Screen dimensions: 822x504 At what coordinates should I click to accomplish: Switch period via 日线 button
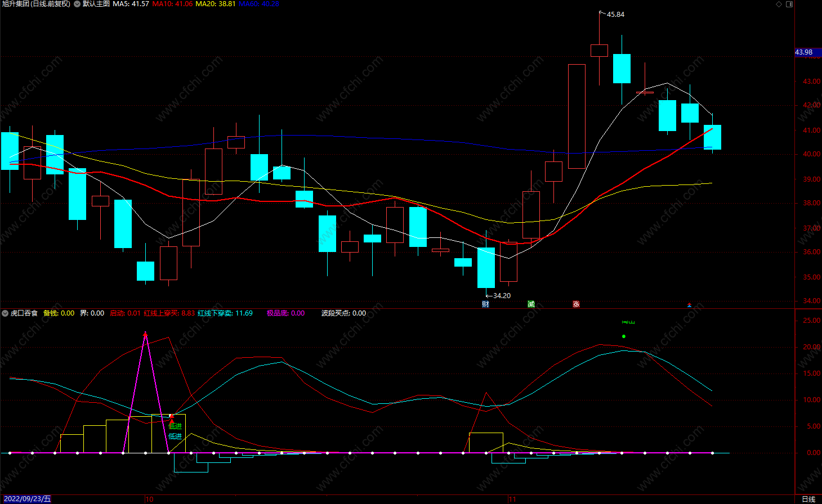pyautogui.click(x=808, y=499)
